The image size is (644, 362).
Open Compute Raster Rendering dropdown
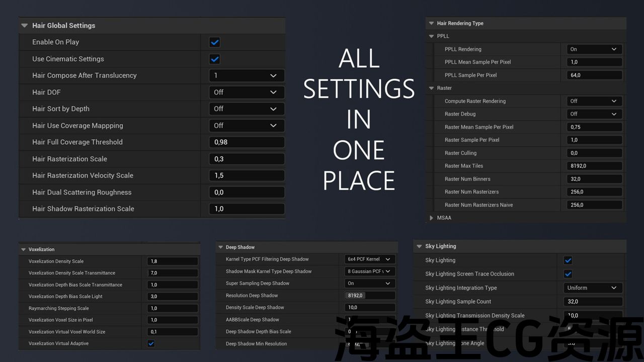click(x=594, y=101)
